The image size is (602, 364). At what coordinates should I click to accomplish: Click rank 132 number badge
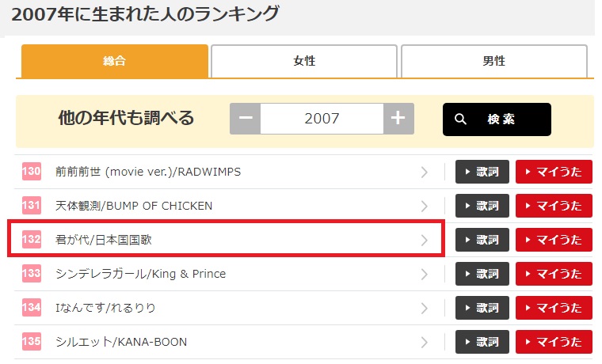32,240
